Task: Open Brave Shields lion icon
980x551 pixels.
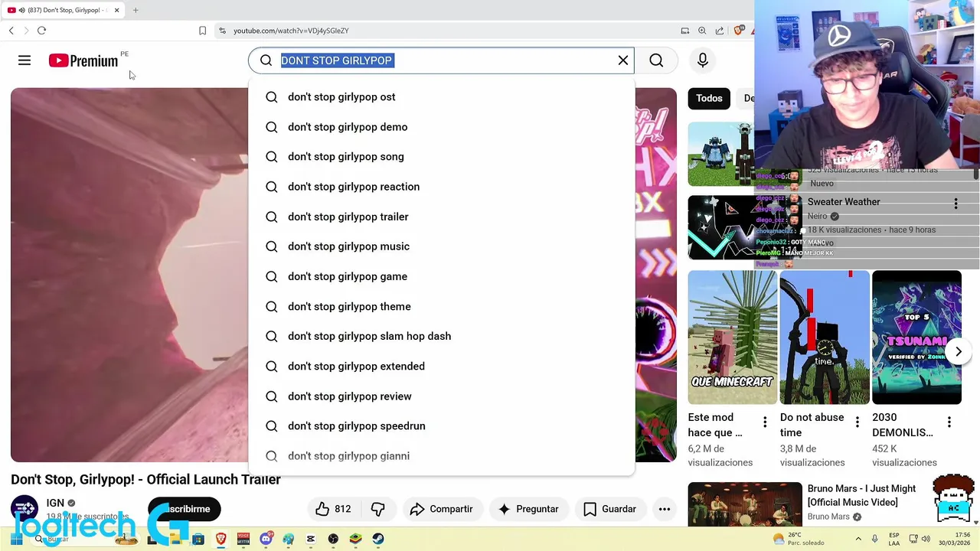Action: coord(739,31)
